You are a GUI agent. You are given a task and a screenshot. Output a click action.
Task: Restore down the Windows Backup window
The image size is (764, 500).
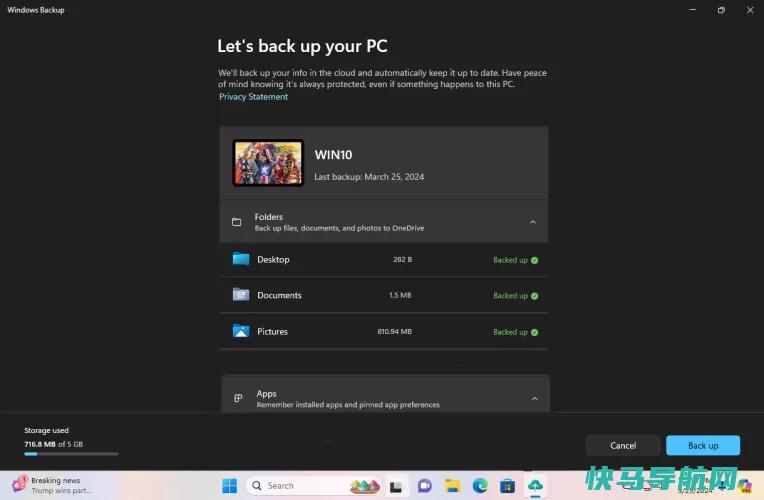[x=721, y=10]
